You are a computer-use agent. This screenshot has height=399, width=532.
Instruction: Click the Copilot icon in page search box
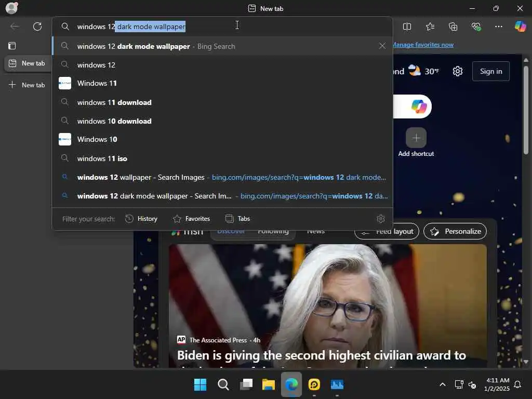(x=419, y=107)
